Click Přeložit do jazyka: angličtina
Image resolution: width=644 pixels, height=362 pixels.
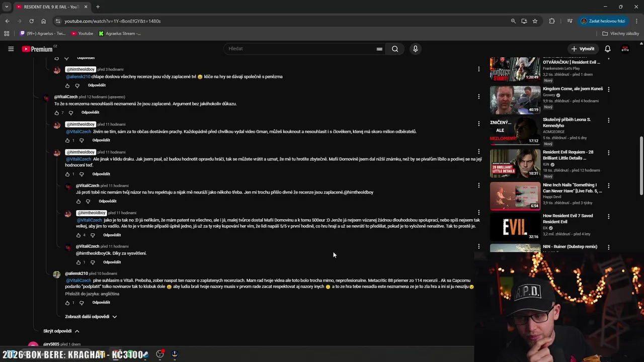pos(92,294)
